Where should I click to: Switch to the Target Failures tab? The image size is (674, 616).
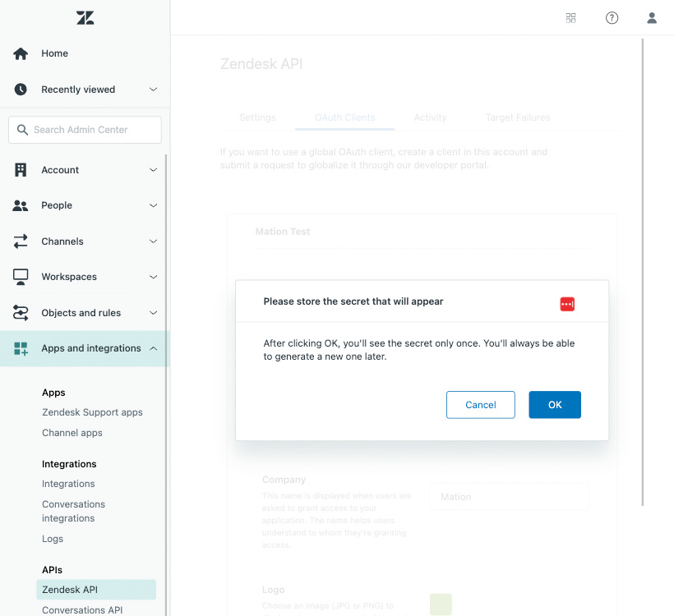(x=518, y=117)
